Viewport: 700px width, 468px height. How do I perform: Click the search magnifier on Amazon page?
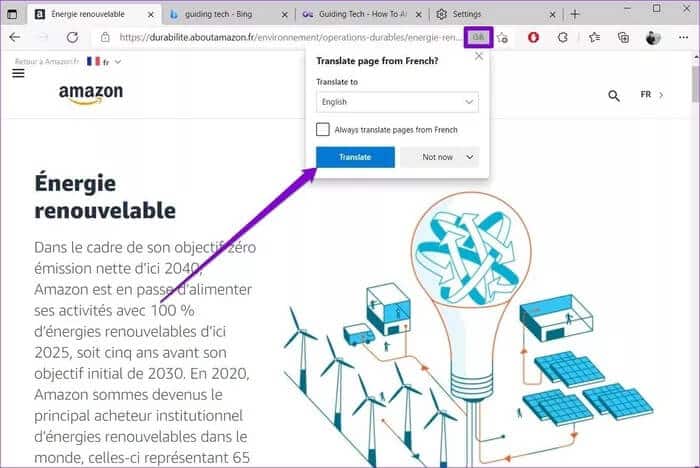click(x=614, y=95)
